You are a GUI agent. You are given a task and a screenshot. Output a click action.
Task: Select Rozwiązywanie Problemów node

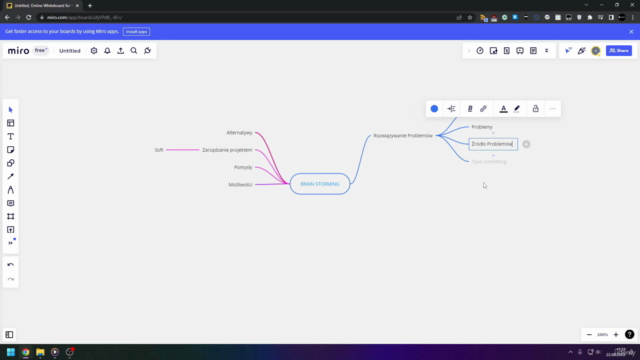pos(403,136)
